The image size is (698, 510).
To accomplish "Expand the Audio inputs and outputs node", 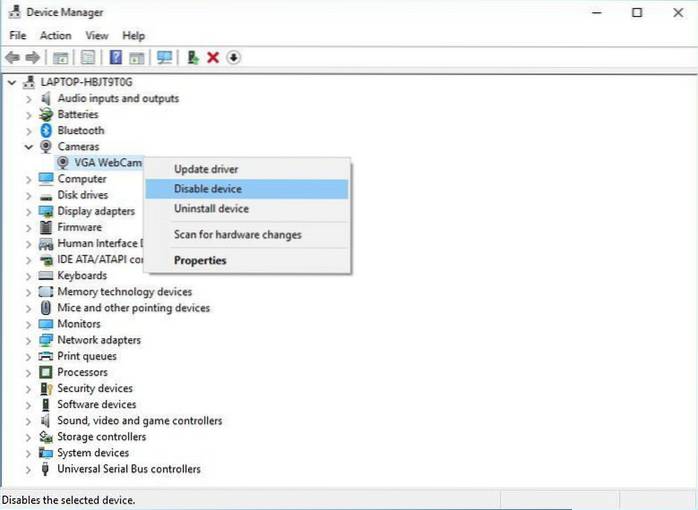I will [29, 99].
